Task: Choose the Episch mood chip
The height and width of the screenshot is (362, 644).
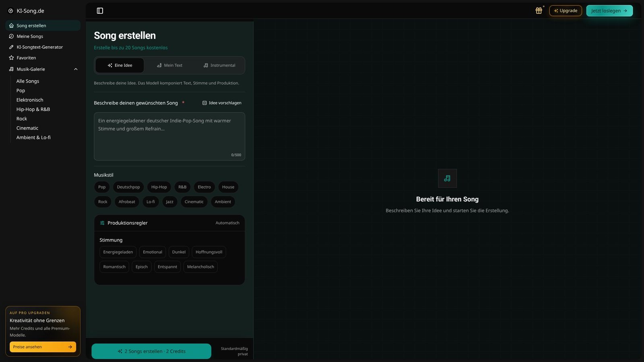Action: pos(142,267)
